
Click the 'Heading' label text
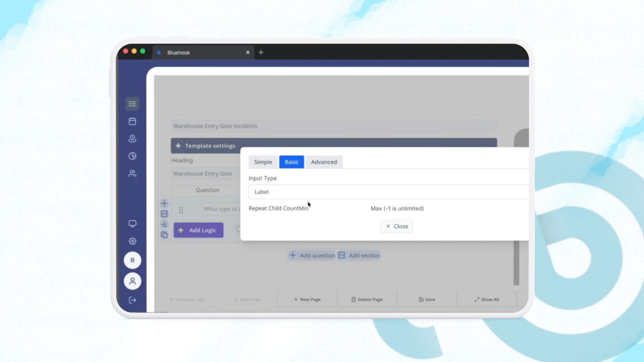(x=182, y=160)
